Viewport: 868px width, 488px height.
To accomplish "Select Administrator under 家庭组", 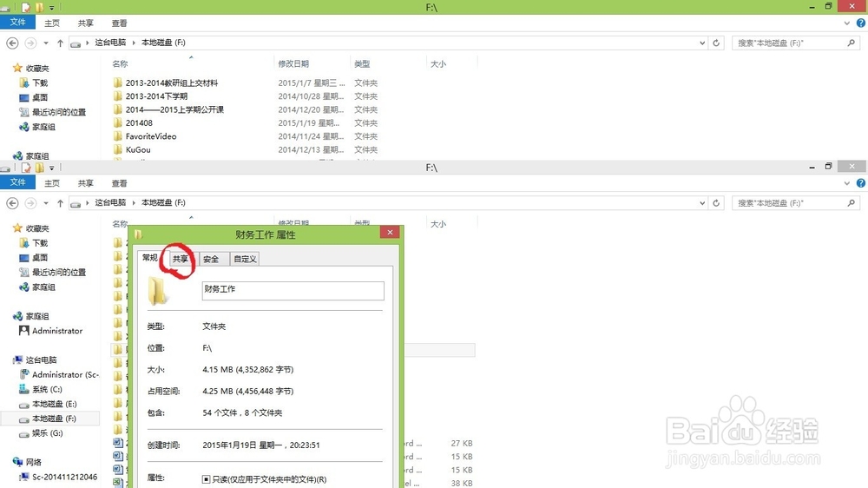I will [x=57, y=330].
